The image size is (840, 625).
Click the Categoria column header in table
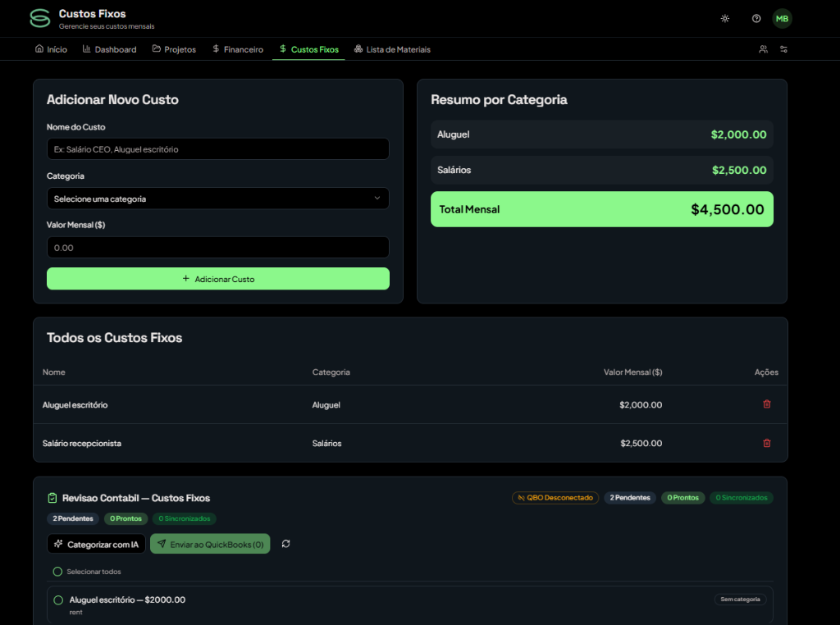coord(331,372)
